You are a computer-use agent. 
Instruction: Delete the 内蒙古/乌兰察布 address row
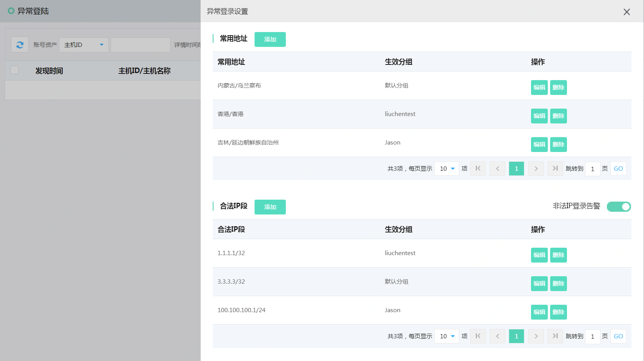point(558,88)
